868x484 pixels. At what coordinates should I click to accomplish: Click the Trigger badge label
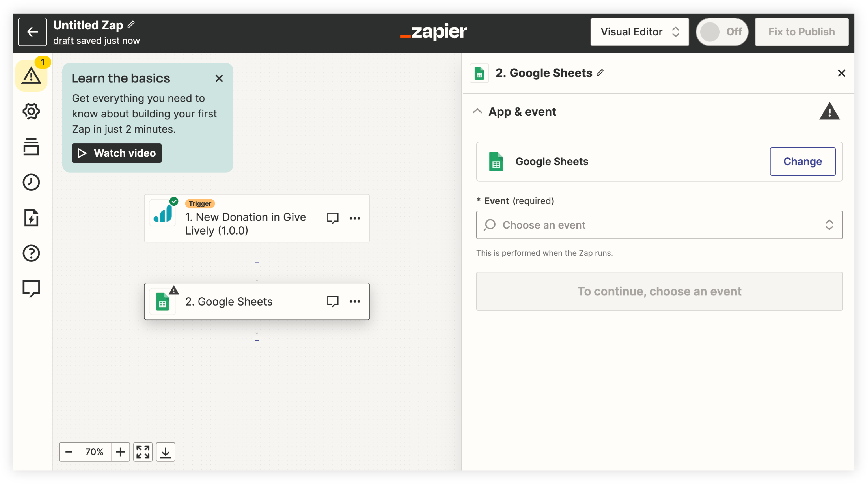[x=200, y=203]
